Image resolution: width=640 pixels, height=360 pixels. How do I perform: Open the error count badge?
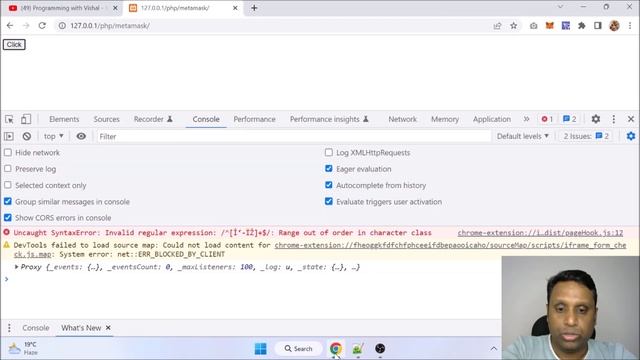click(547, 119)
